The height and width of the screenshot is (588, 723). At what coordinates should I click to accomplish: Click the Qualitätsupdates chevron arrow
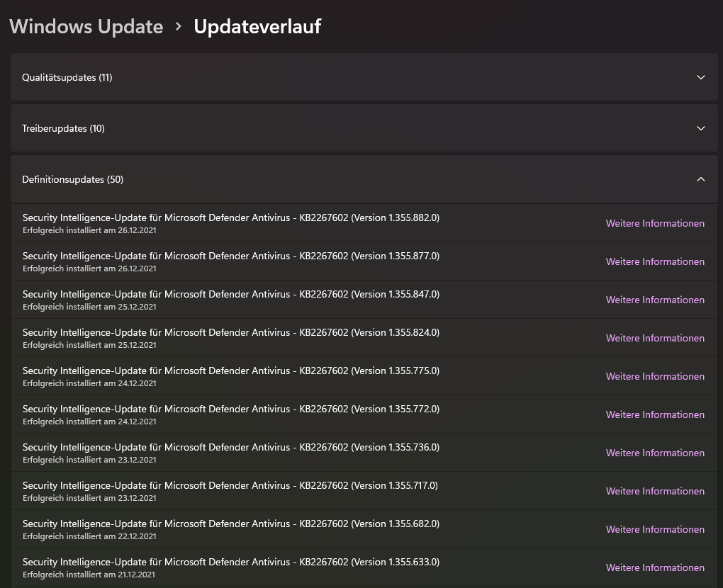coord(701,77)
